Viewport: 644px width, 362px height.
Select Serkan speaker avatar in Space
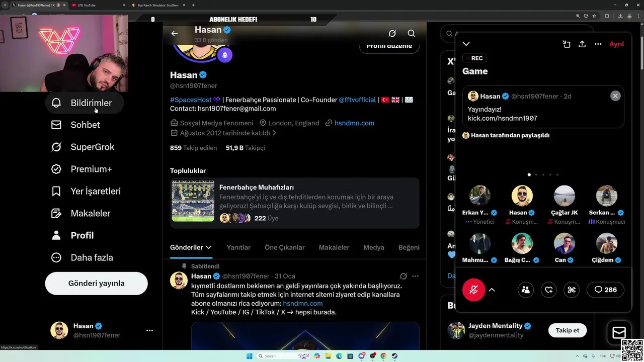[607, 196]
